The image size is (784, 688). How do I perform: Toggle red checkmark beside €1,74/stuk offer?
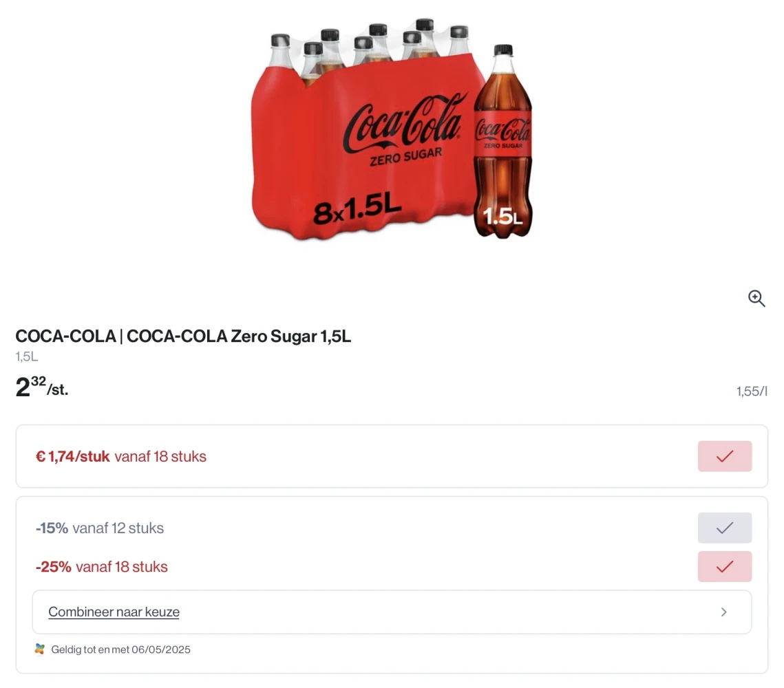(724, 456)
